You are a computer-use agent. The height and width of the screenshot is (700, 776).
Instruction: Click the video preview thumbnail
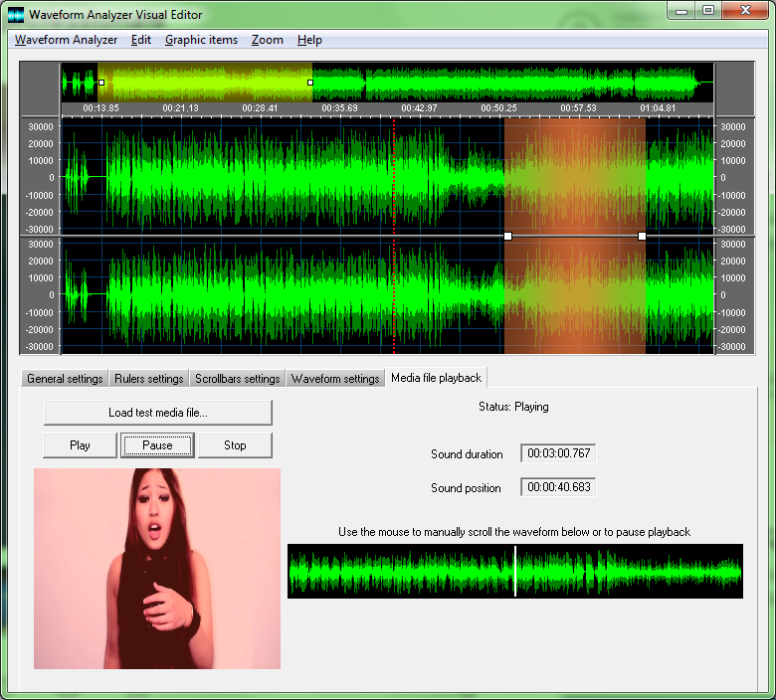[157, 569]
